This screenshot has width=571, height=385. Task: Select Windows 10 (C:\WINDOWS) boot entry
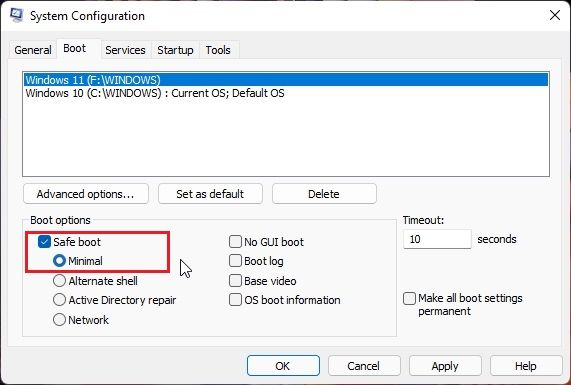(x=286, y=93)
